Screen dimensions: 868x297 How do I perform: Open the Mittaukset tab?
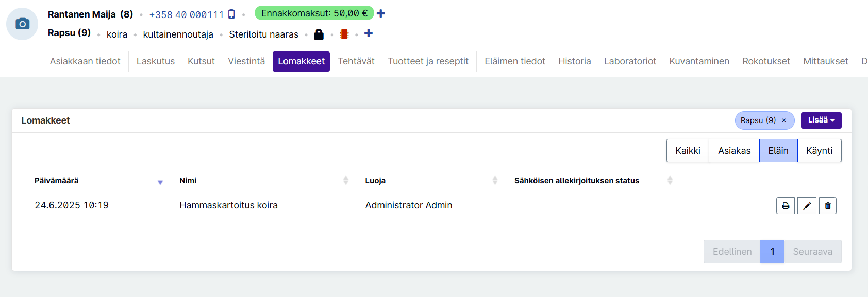pyautogui.click(x=825, y=61)
